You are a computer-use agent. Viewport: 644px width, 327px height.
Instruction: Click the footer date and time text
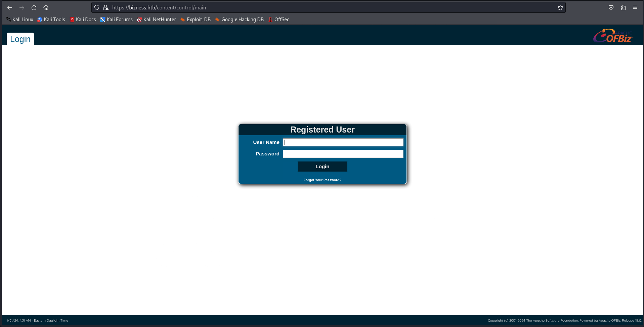(x=37, y=321)
